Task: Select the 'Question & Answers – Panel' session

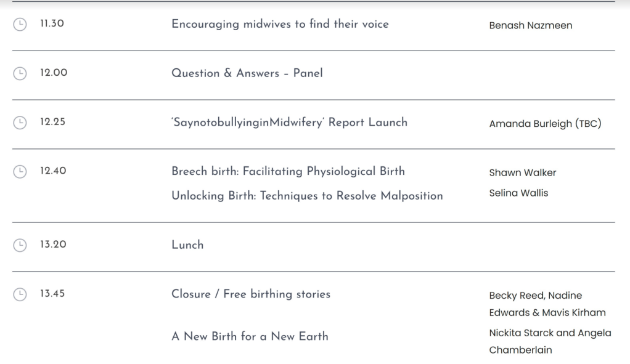Action: (247, 73)
